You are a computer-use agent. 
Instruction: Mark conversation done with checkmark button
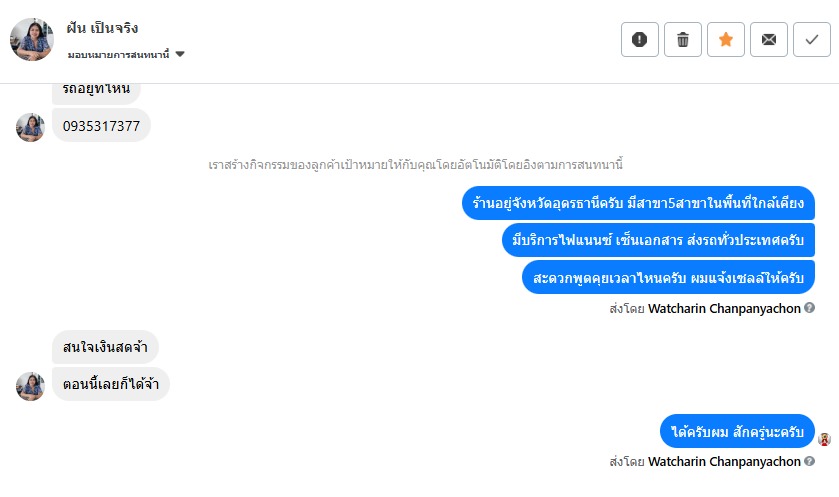(x=812, y=40)
